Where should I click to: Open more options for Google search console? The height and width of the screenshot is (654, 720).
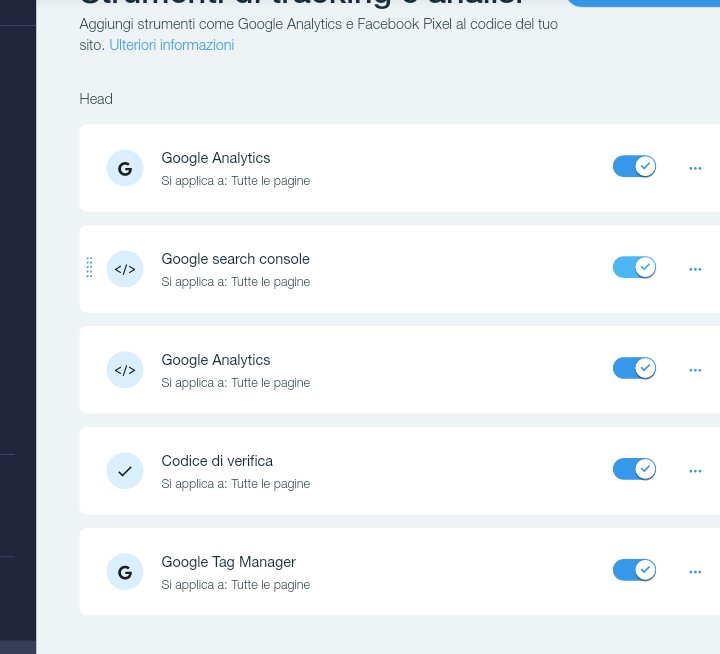coord(695,270)
